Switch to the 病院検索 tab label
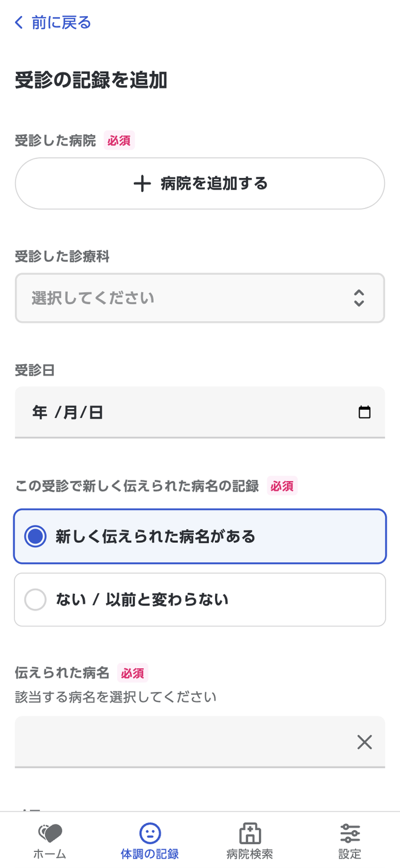This screenshot has height=868, width=400. tap(250, 854)
